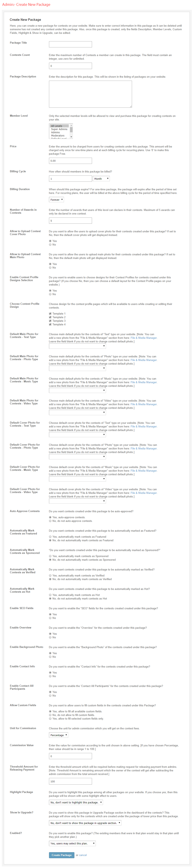194x868 pixels.
Task: Click the Contests Count text field
Action: click(70, 66)
